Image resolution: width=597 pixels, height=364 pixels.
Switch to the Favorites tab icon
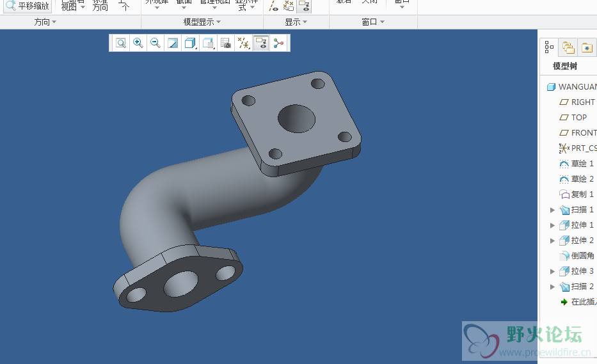pyautogui.click(x=587, y=47)
